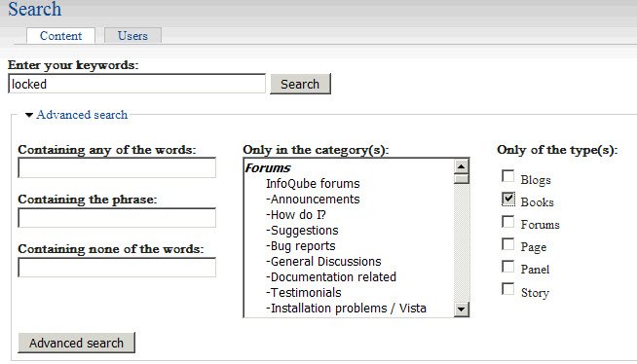Click the category list scroll up arrow
Image resolution: width=637 pixels, height=364 pixels.
[x=461, y=166]
